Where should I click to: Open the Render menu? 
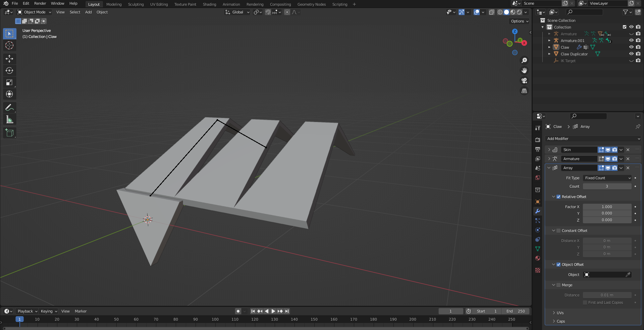click(x=40, y=3)
